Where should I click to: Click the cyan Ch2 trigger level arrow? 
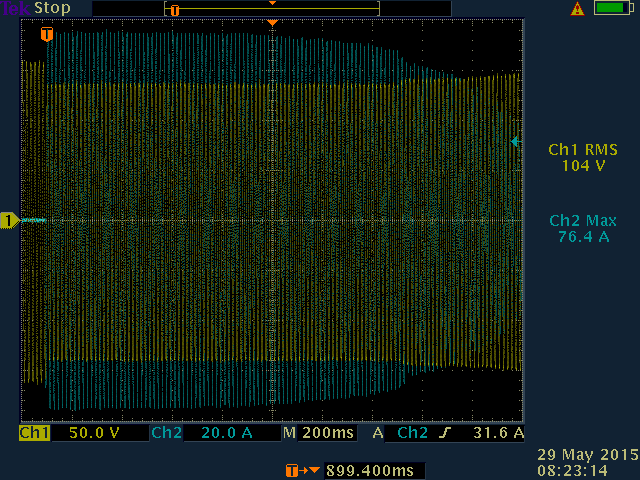point(516,142)
